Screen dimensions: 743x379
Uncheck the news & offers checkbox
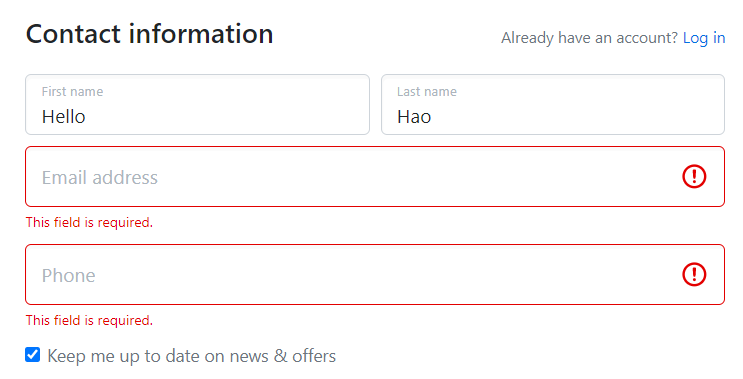pyautogui.click(x=32, y=354)
